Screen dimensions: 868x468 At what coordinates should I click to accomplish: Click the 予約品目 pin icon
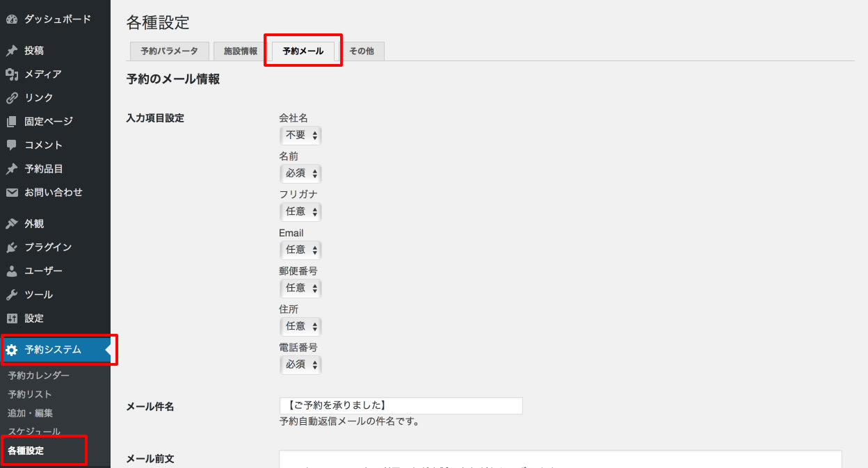[11, 169]
